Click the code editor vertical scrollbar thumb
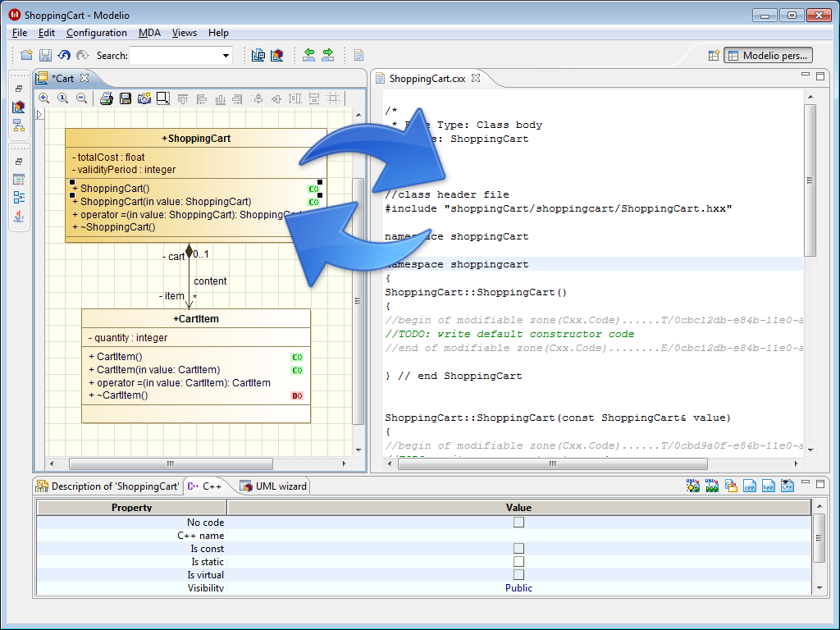The width and height of the screenshot is (840, 630). pos(810,180)
